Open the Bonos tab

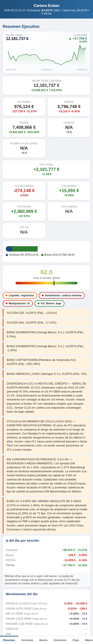(x=43, y=640)
